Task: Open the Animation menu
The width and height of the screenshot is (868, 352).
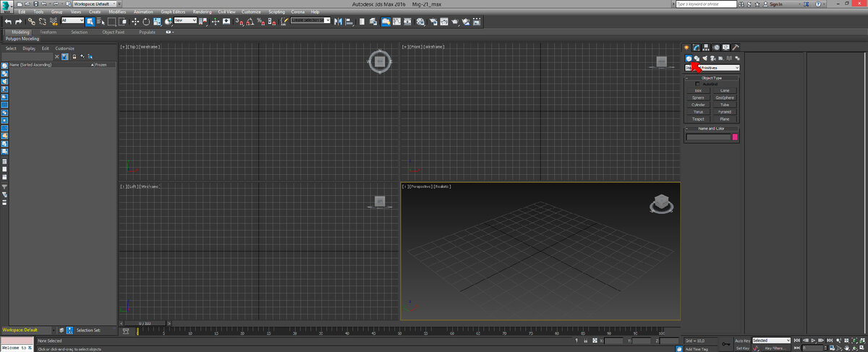Action: click(x=143, y=12)
